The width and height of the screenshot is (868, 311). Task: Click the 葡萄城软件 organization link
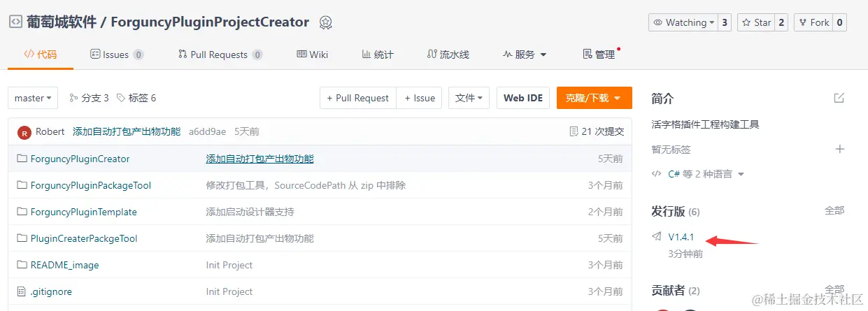click(62, 22)
